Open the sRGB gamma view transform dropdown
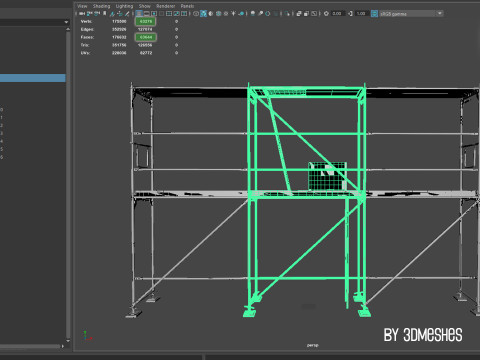Image resolution: width=480 pixels, height=360 pixels. click(x=411, y=14)
